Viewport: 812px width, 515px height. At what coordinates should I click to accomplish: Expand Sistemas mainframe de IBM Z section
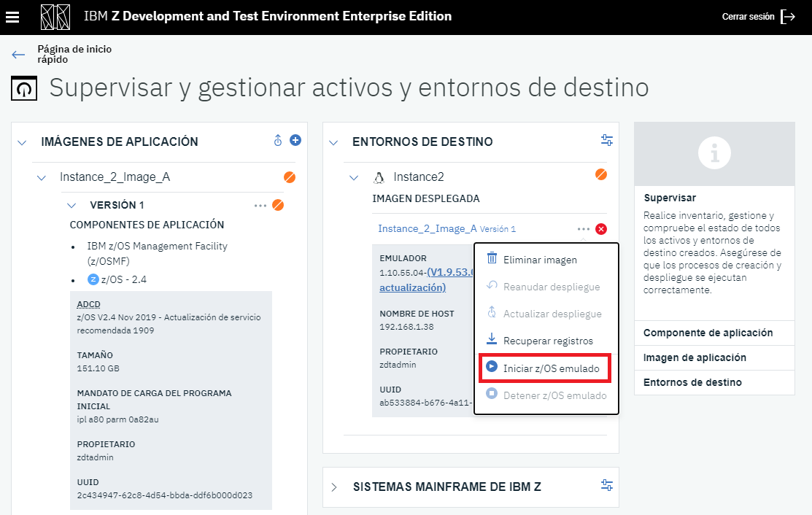[334, 487]
